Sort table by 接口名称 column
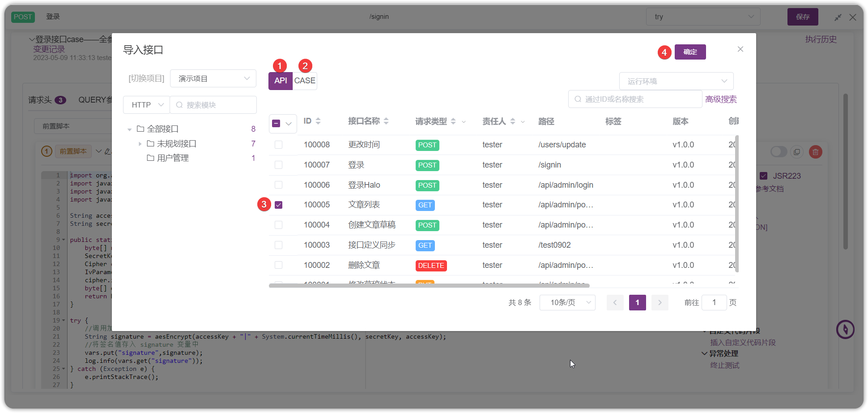Screen dimensions: 868x413 click(386, 121)
